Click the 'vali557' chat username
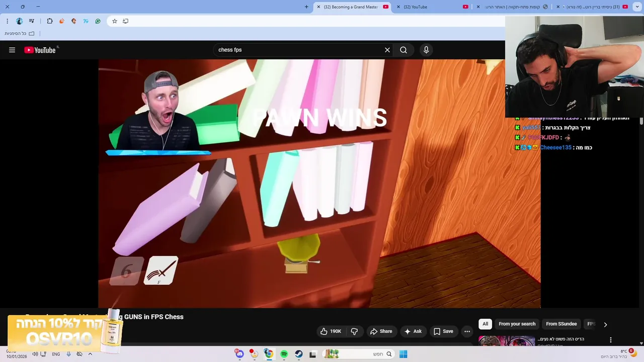This screenshot has height=362, width=644. pyautogui.click(x=531, y=128)
